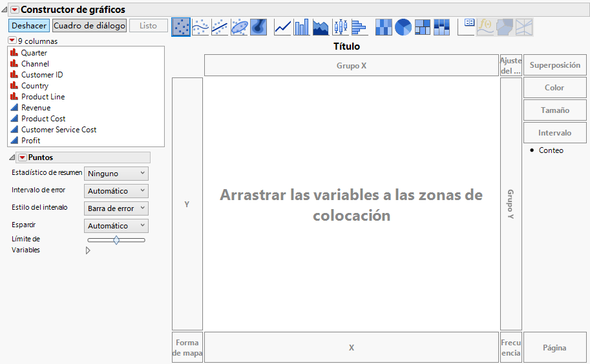Screen dimensions: 590x364
Task: Open the Estilo del intervalo dropdown
Action: click(116, 208)
